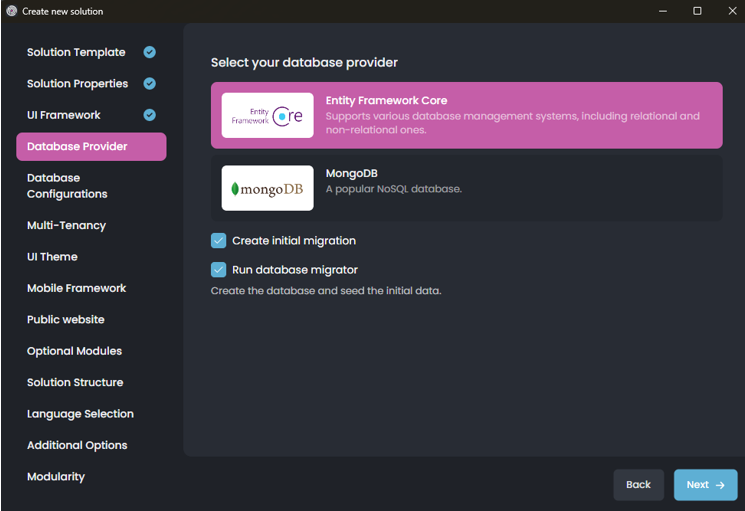Close the Create new solution window
This screenshot has height=511, width=745.
732,11
